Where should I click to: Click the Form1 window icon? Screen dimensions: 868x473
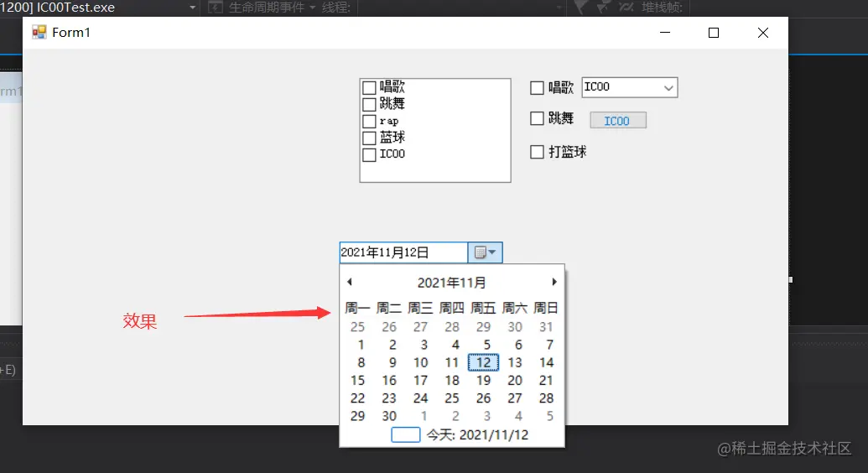point(39,32)
